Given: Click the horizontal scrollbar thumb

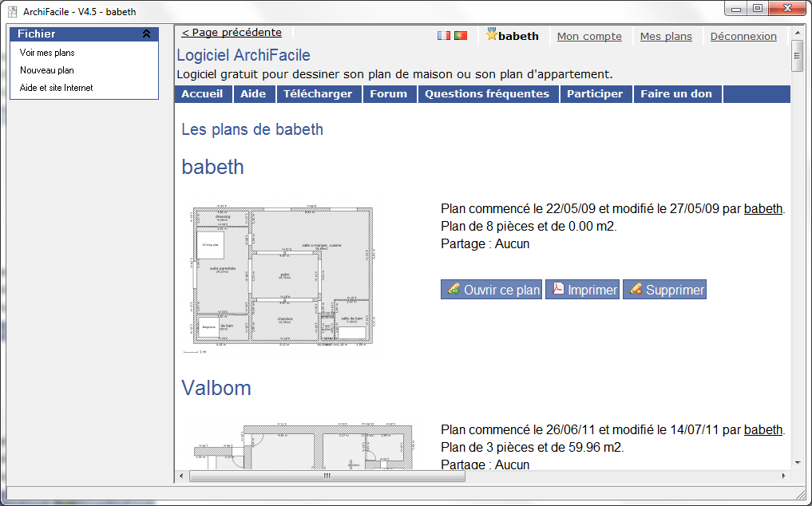Looking at the screenshot, I should tap(327, 476).
